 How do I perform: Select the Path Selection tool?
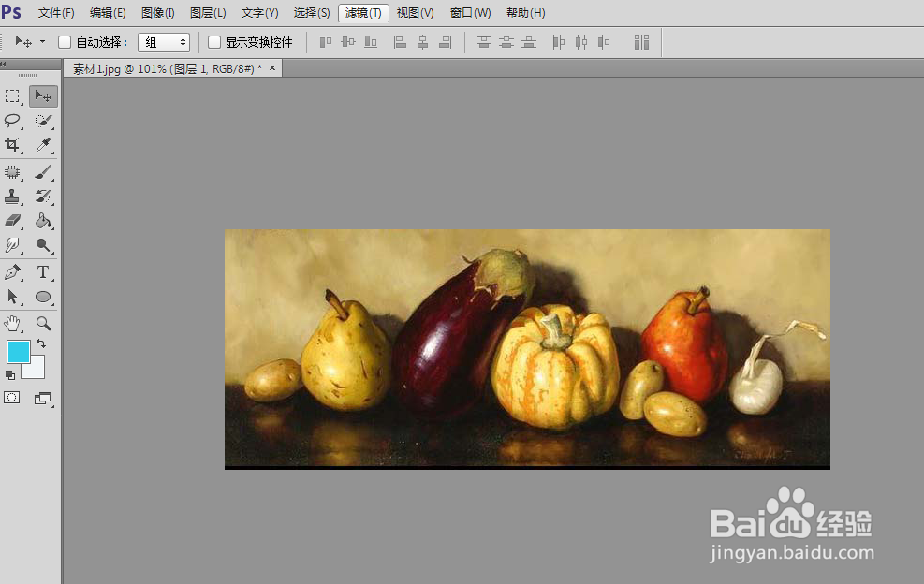pyautogui.click(x=13, y=297)
